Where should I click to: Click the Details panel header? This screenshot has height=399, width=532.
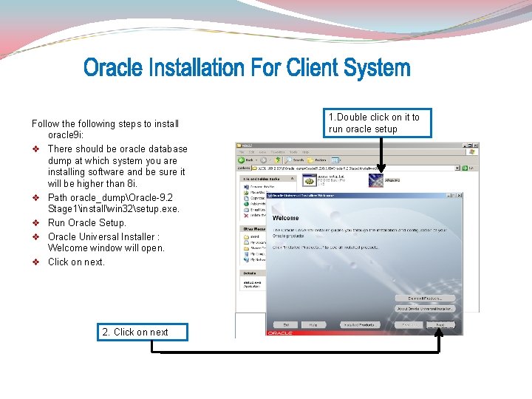pyautogui.click(x=253, y=273)
